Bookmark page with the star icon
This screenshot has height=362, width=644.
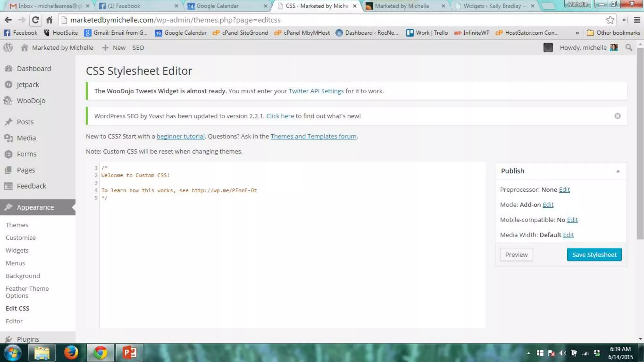tap(610, 20)
